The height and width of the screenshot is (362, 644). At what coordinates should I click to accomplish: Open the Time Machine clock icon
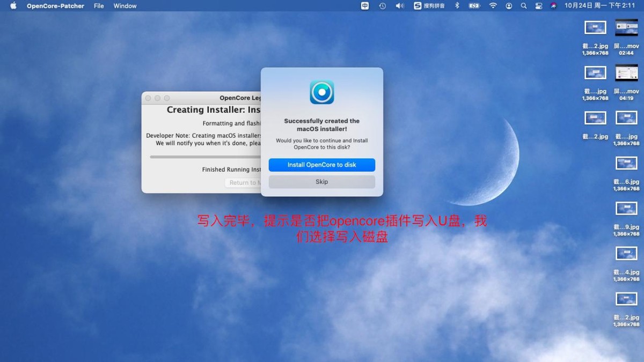[381, 6]
